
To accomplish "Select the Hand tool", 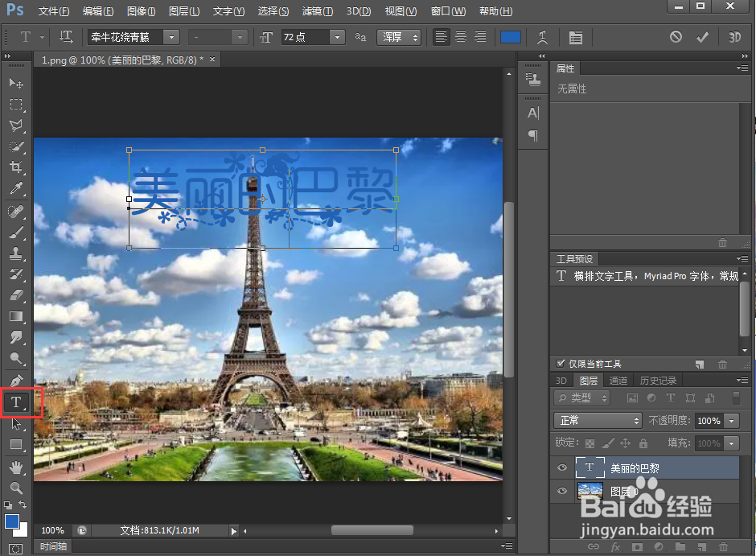I will 16,467.
